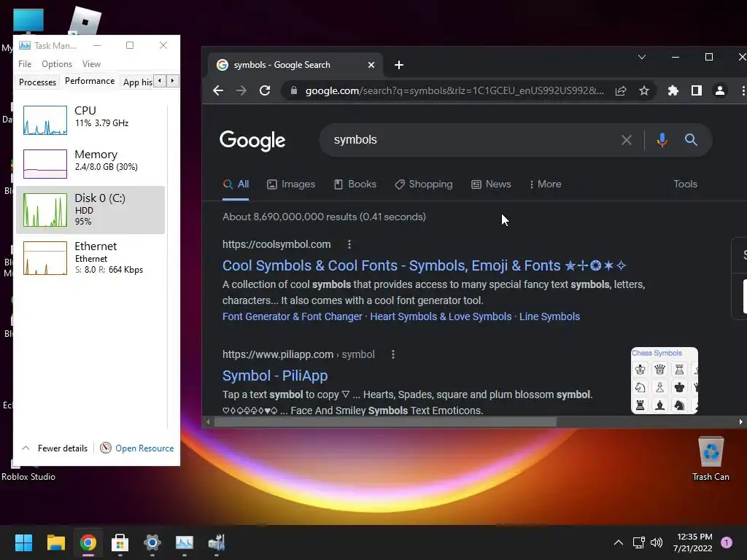
Task: Expand Chrome's tab search chevron
Action: 642,57
